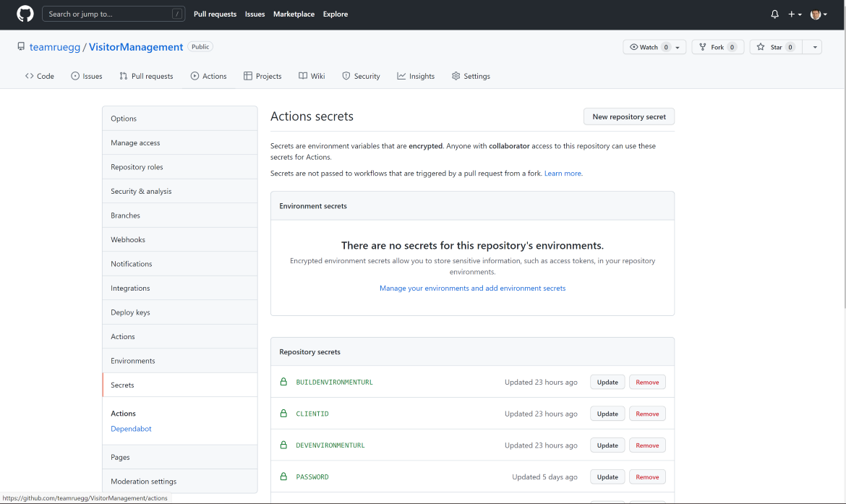Image resolution: width=846 pixels, height=504 pixels.
Task: Open Moderation settings
Action: click(179, 481)
